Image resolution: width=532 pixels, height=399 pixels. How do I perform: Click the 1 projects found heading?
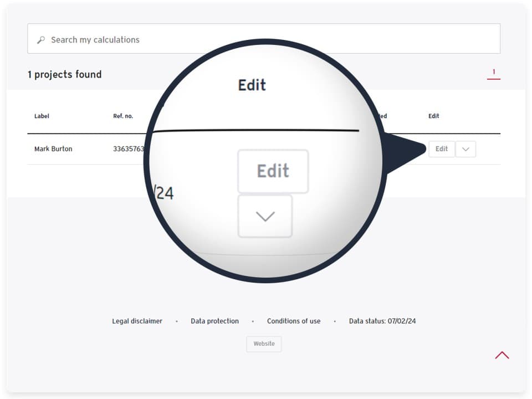(x=64, y=74)
